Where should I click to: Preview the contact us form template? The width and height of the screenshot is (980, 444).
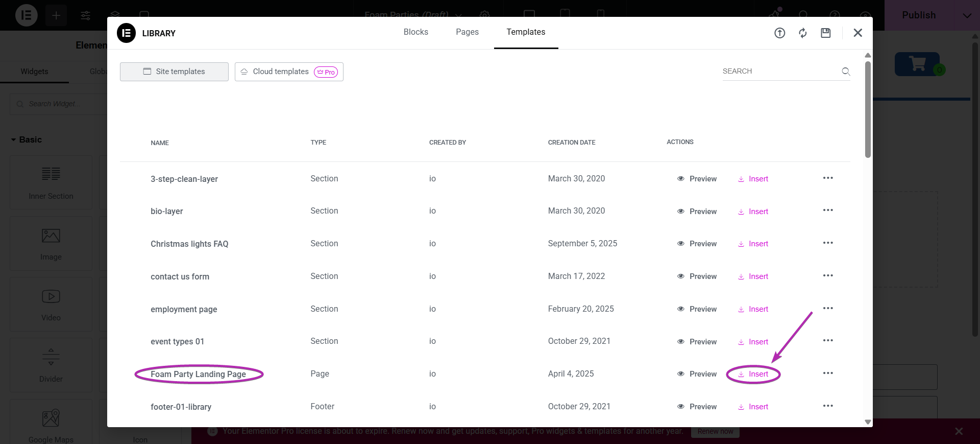[x=697, y=276]
